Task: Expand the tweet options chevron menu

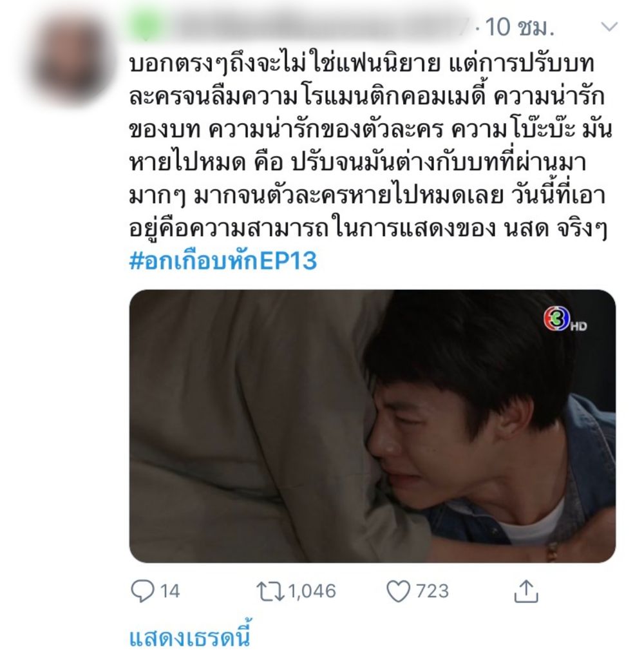Action: tap(609, 27)
